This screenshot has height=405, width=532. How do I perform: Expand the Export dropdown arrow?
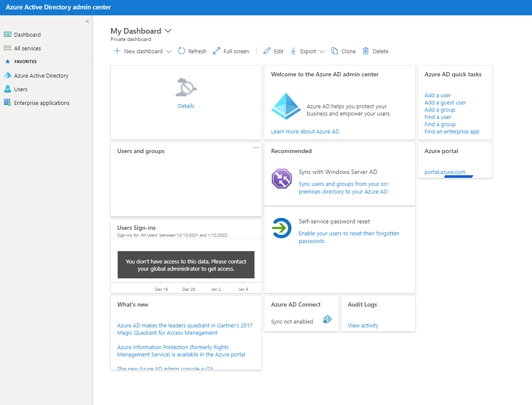coord(323,51)
